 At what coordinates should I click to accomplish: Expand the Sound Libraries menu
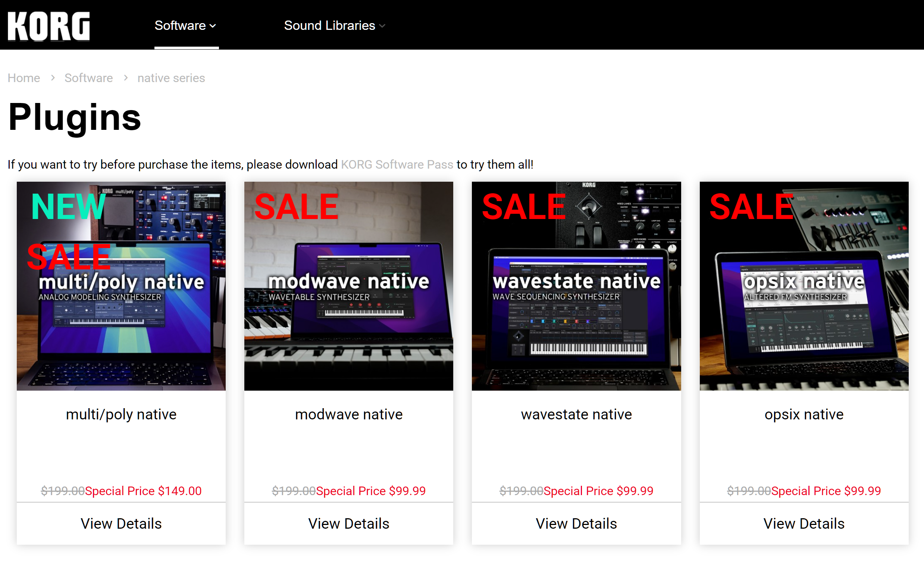[x=335, y=25]
